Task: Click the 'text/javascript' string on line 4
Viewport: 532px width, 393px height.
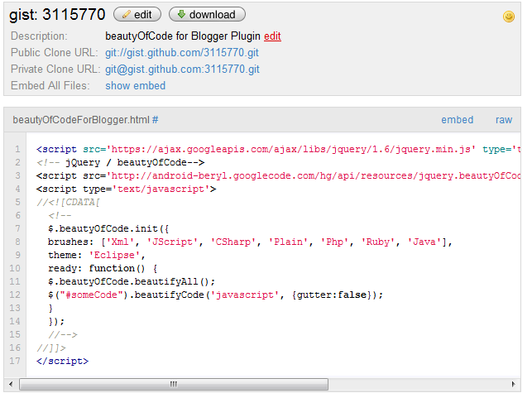Action: pos(161,189)
